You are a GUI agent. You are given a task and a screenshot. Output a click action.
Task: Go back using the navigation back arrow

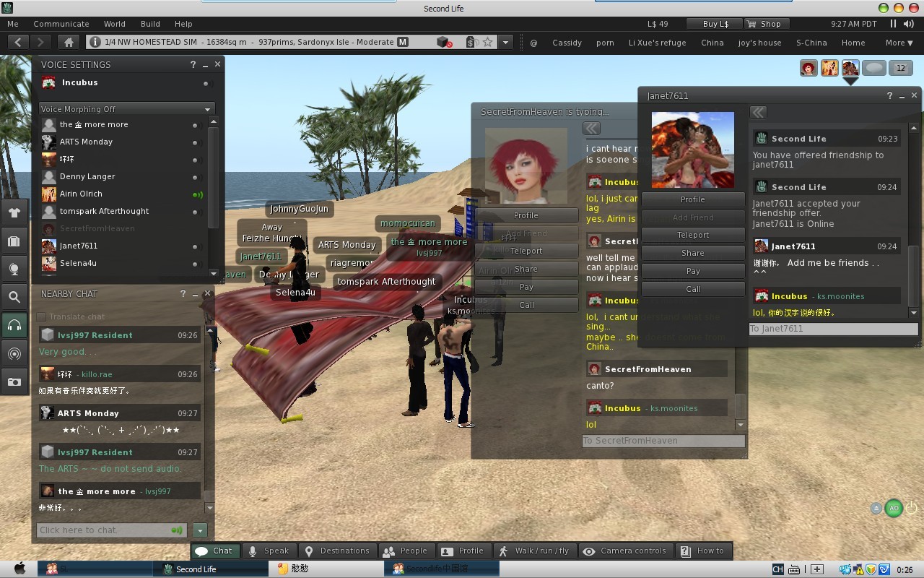point(19,43)
